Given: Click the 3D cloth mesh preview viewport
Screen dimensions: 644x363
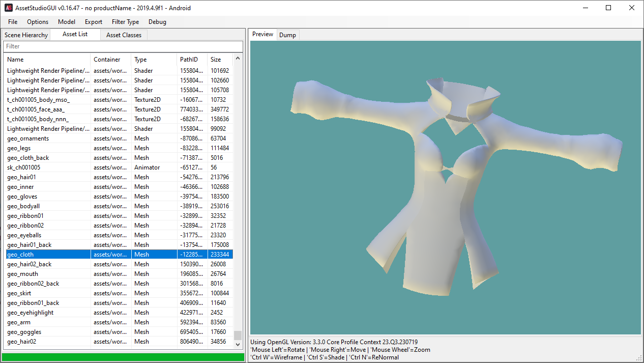Looking at the screenshot, I should pyautogui.click(x=446, y=187).
